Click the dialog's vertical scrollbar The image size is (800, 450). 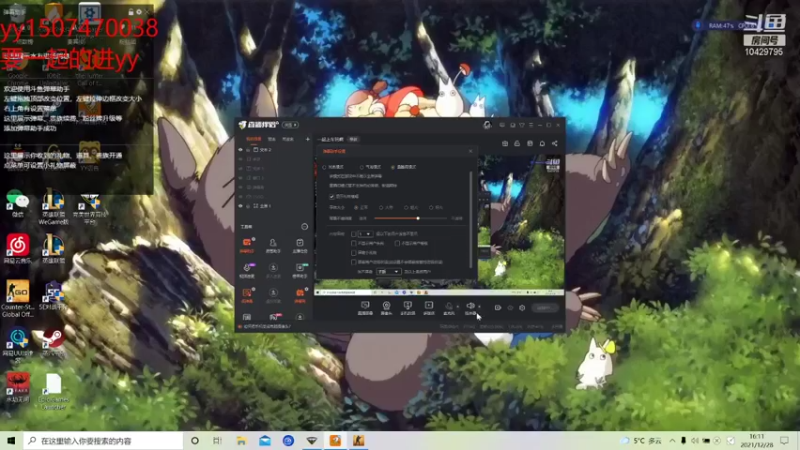[470, 219]
